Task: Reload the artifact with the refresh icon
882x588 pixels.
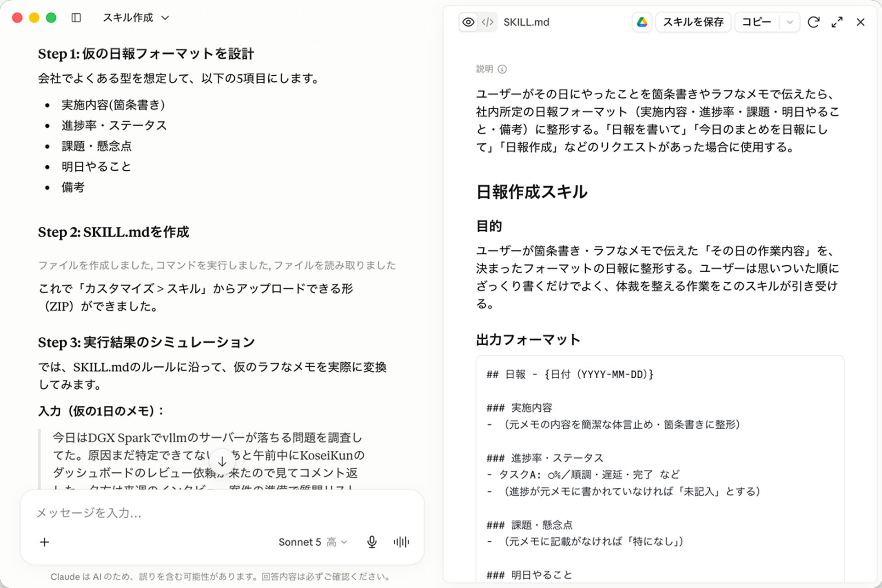Action: [x=814, y=22]
